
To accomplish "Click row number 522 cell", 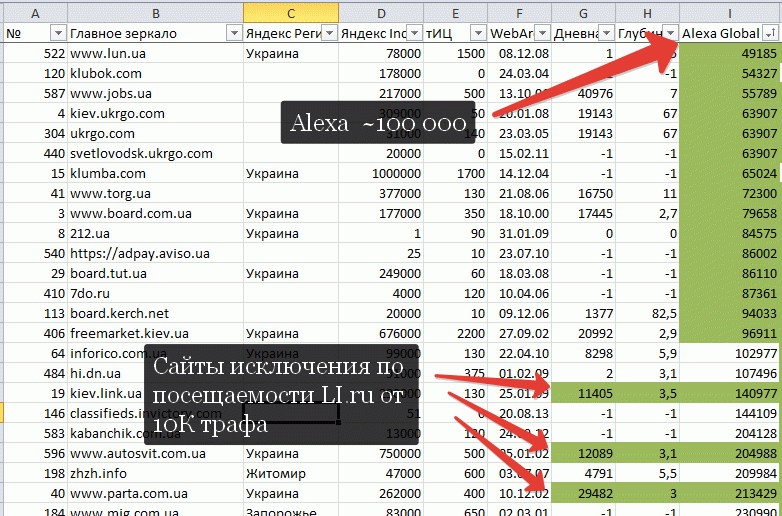I will 35,53.
